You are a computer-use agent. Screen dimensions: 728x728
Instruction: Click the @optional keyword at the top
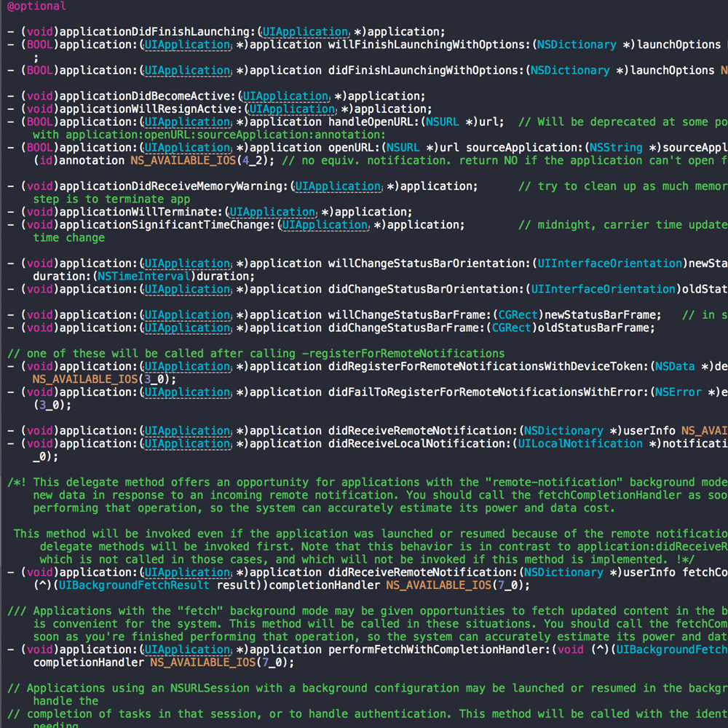[36, 6]
